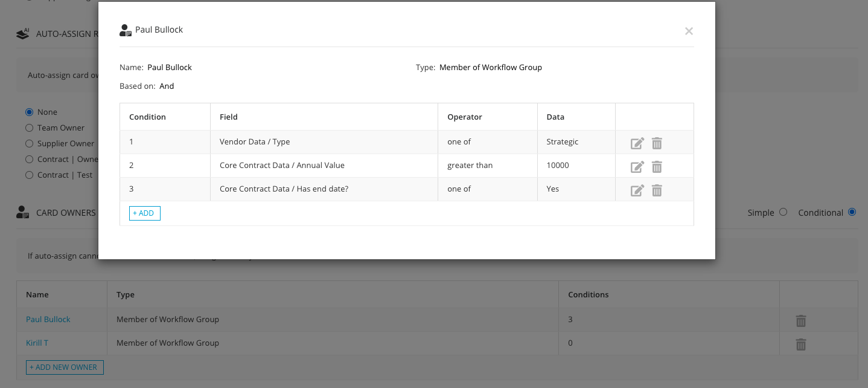Select the None auto-assign option
This screenshot has width=868, height=388.
29,112
